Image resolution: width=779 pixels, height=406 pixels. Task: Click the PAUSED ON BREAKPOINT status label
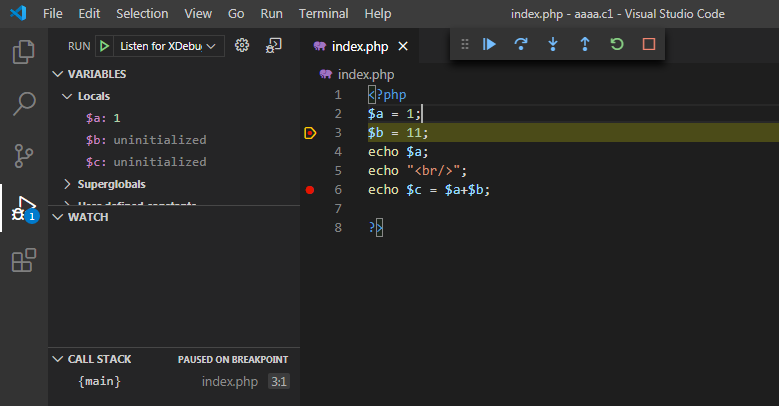233,360
